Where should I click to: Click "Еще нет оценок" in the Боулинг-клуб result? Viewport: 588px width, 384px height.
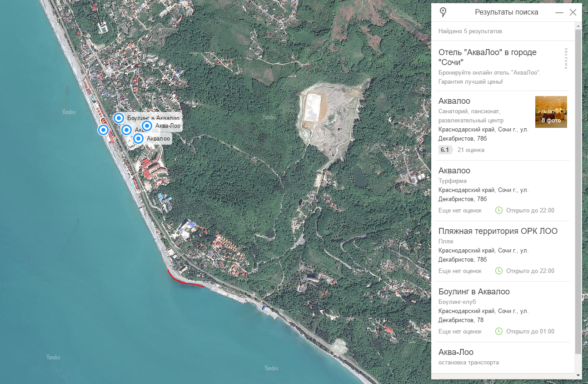[460, 331]
